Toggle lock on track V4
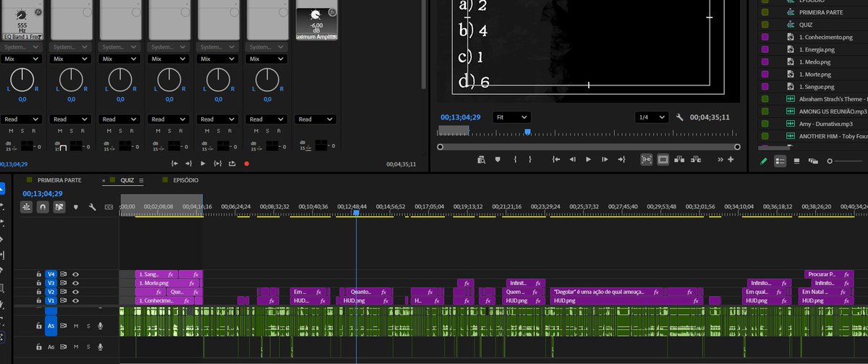Screen dimensions: 868x364 coord(39,274)
